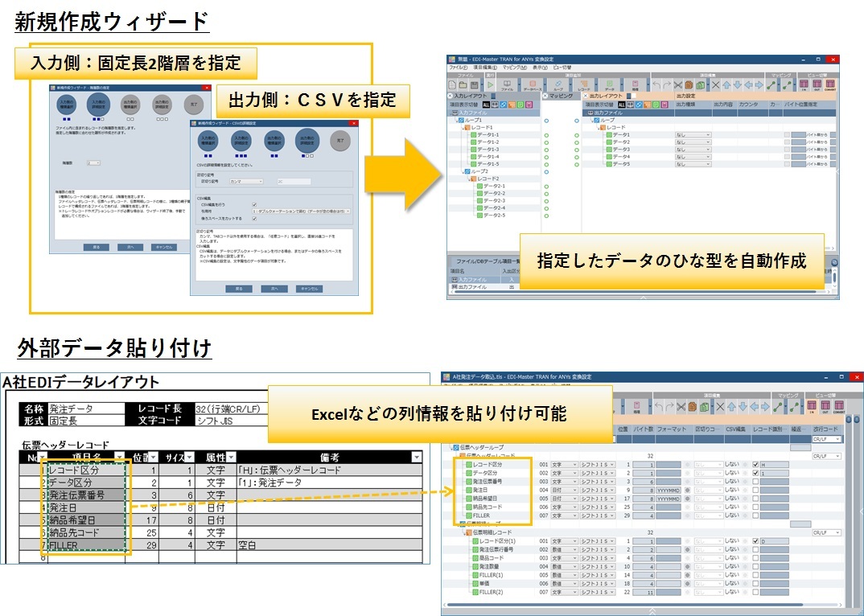
Task: Click the green run icon in upper toolbar
Action: point(489,84)
